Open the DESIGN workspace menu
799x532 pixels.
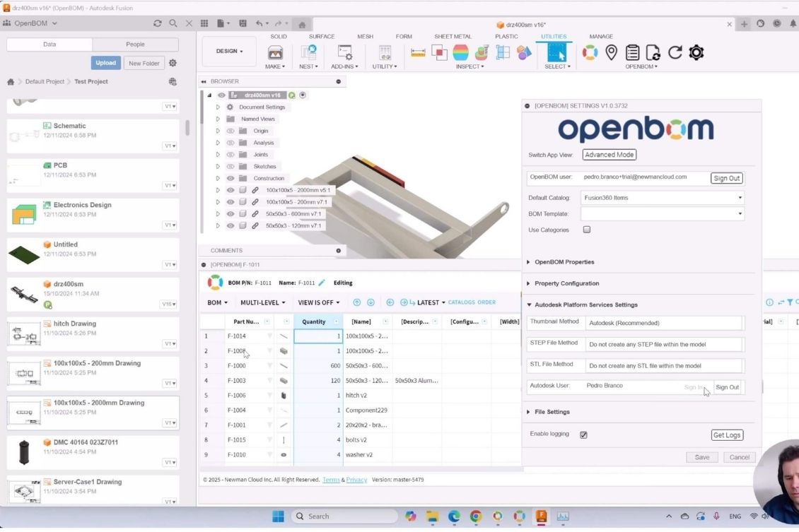229,51
